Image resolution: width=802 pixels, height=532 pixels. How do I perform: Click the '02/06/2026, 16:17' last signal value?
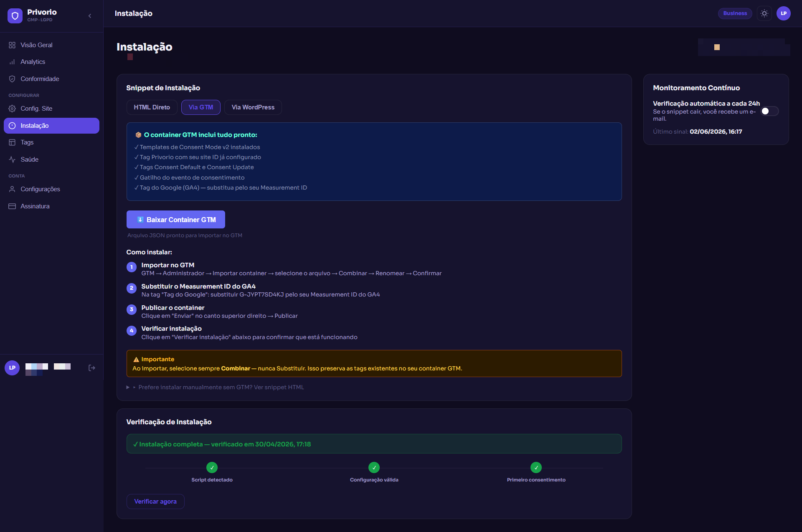[716, 132]
